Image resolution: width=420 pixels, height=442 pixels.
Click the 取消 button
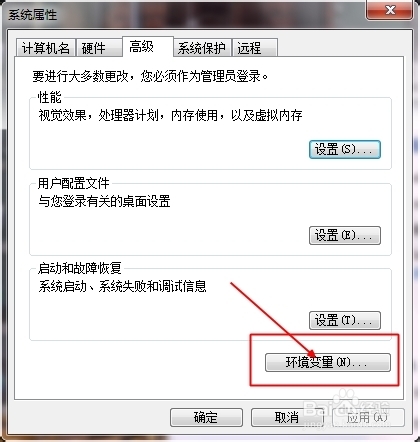(x=287, y=417)
